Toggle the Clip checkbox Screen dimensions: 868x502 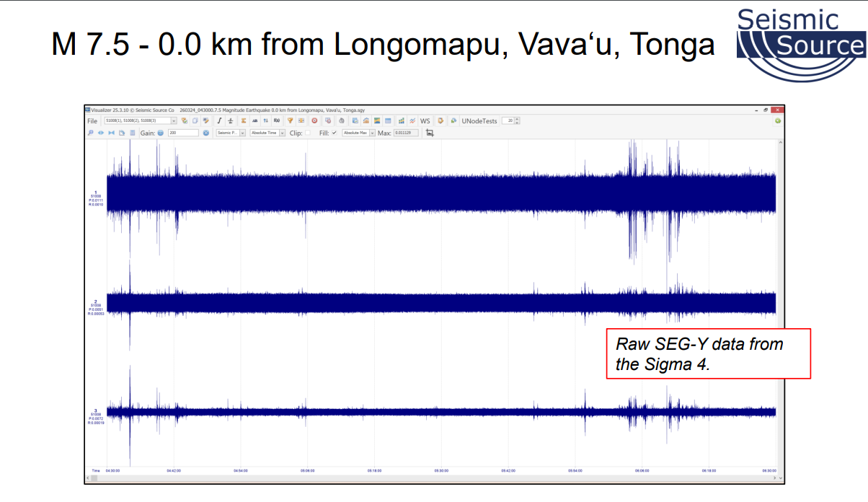click(307, 133)
